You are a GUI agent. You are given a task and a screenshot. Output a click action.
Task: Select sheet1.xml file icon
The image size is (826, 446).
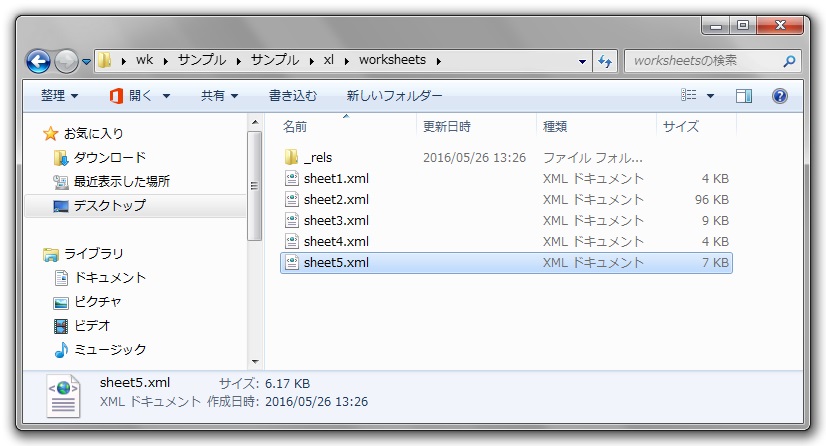tap(291, 179)
